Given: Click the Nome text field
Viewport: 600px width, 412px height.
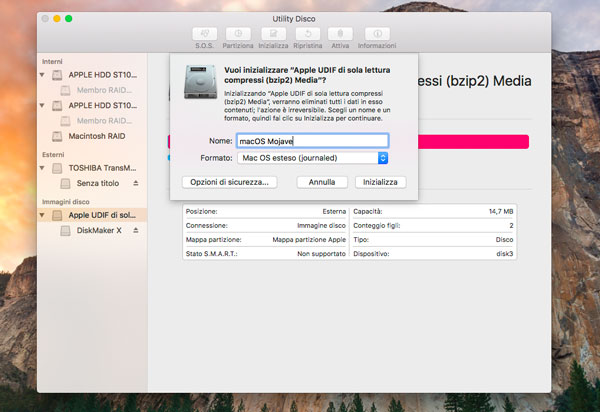Looking at the screenshot, I should tap(313, 141).
